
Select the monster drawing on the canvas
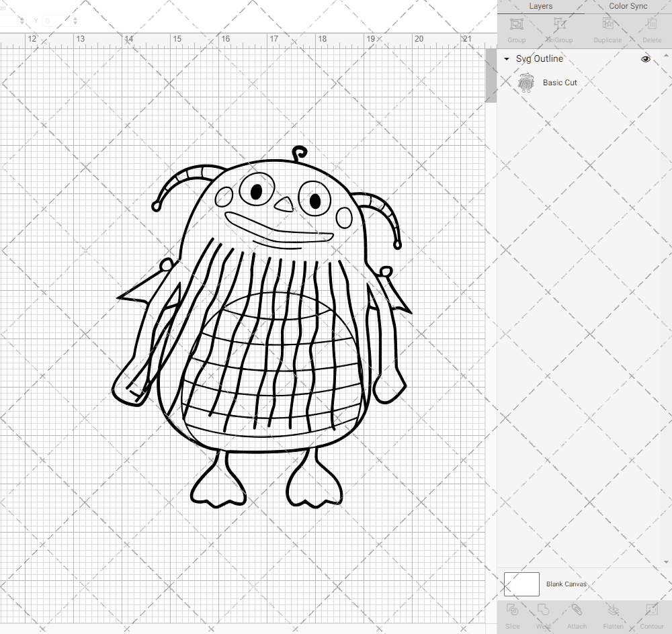tap(261, 328)
